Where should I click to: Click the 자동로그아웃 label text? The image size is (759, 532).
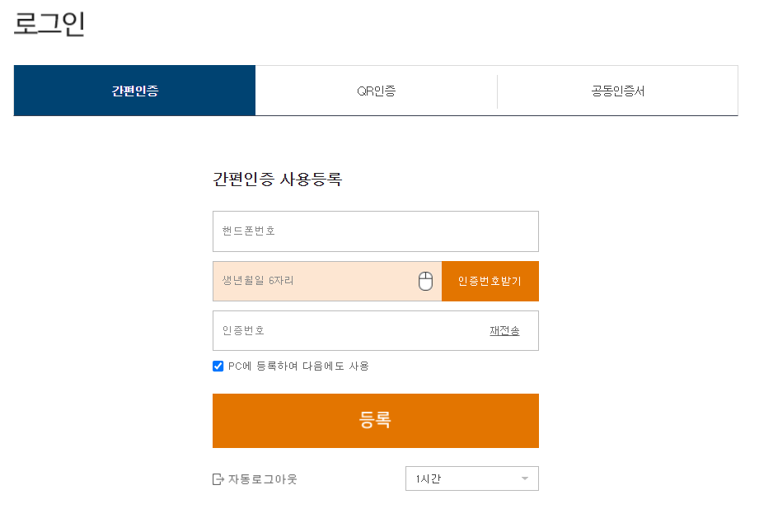262,479
